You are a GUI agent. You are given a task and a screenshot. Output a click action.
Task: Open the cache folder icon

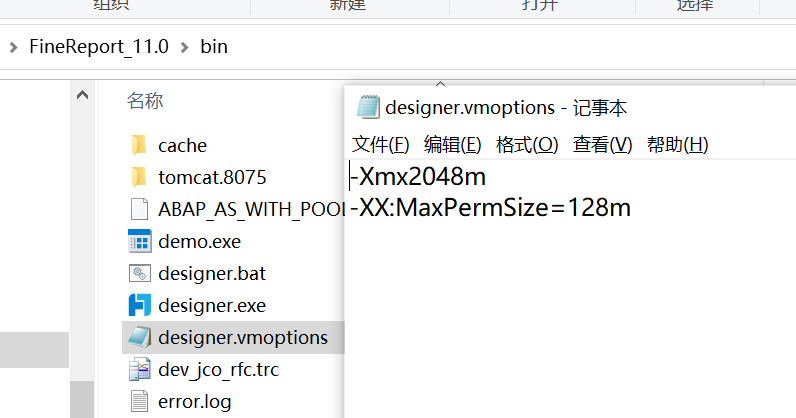click(x=139, y=145)
